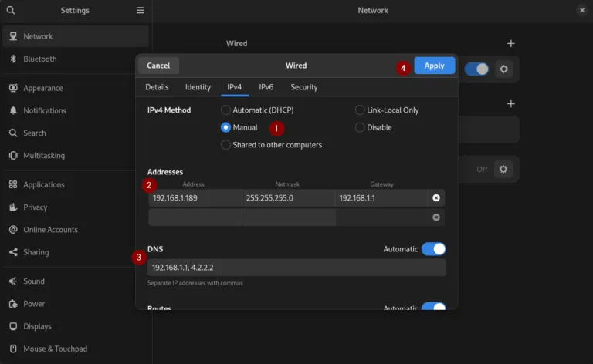Viewport: 593px width, 364px height.
Task: Click the search icon in Settings header
Action: coord(11,10)
